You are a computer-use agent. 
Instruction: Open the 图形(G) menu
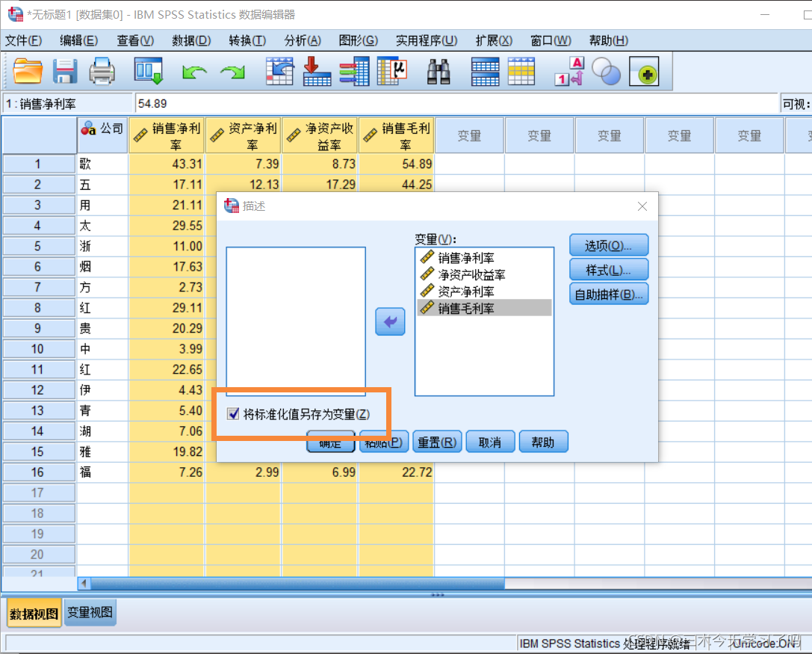coord(359,40)
